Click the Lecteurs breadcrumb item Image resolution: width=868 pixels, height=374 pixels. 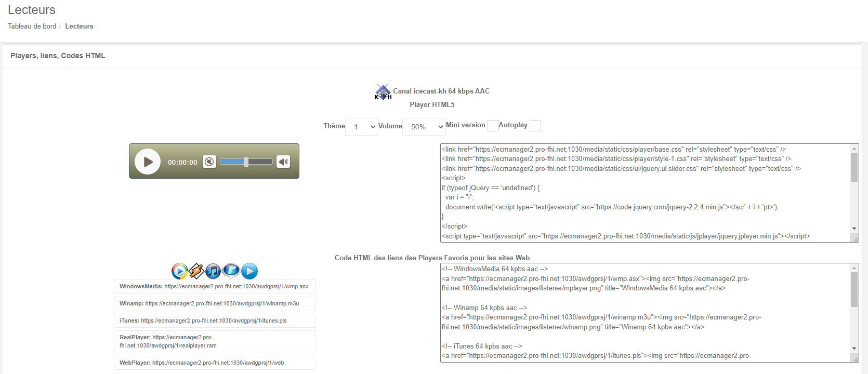point(80,26)
